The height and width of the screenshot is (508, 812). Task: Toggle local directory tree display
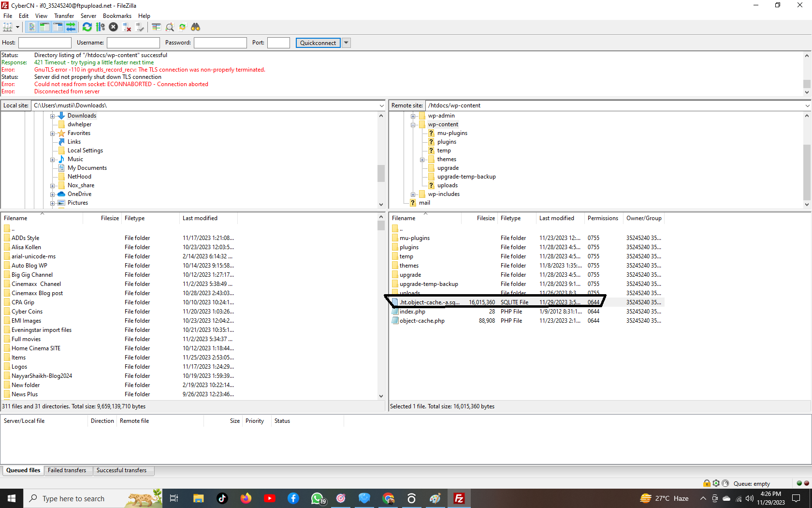click(44, 27)
